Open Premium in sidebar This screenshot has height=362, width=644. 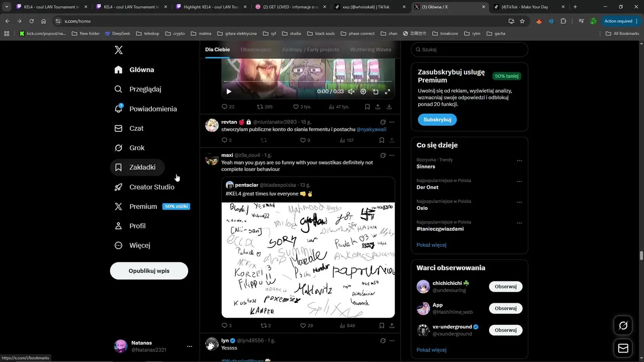[152, 206]
